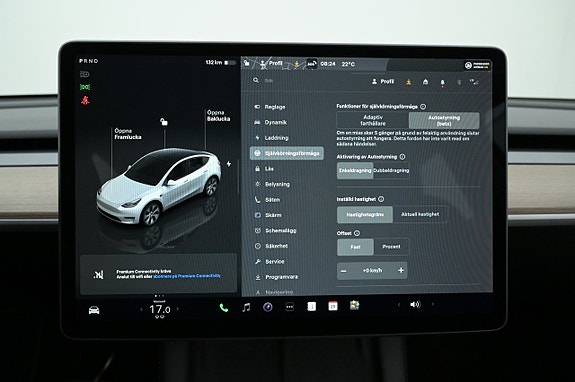Tap the +0 km/h offset value
Viewport: 575px width, 382px height.
pyautogui.click(x=372, y=271)
